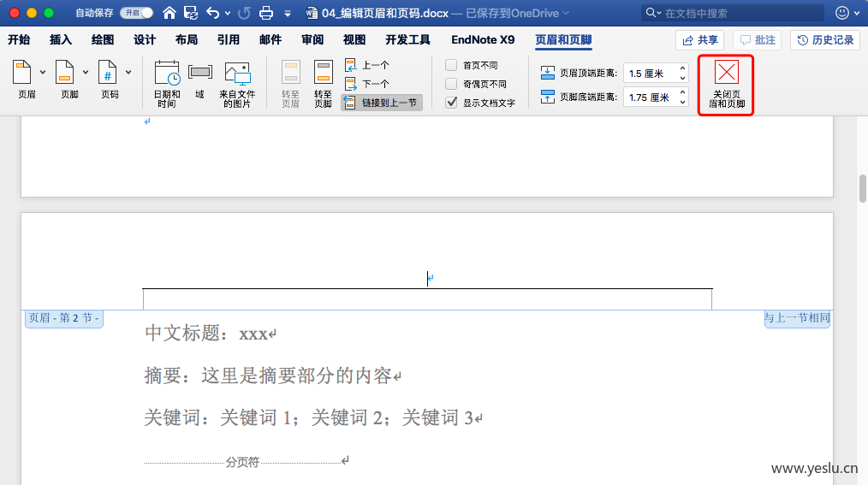Switch to the 设计 (Design) tab
868x485 pixels.
(145, 40)
